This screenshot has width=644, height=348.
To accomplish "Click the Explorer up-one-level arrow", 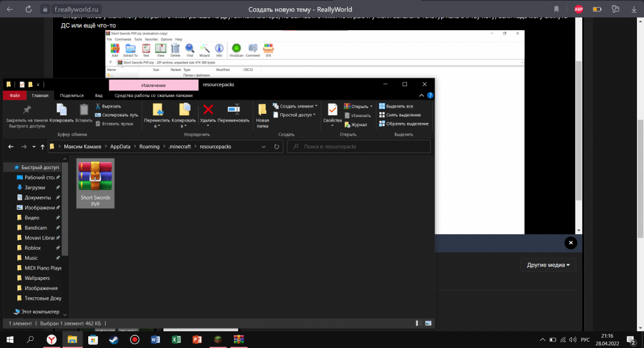I will [43, 147].
